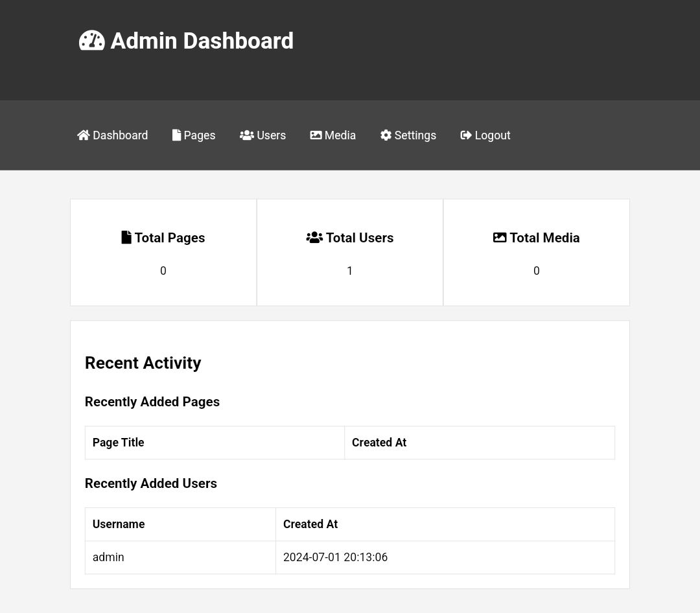Click the Settings gear icon

click(x=386, y=135)
